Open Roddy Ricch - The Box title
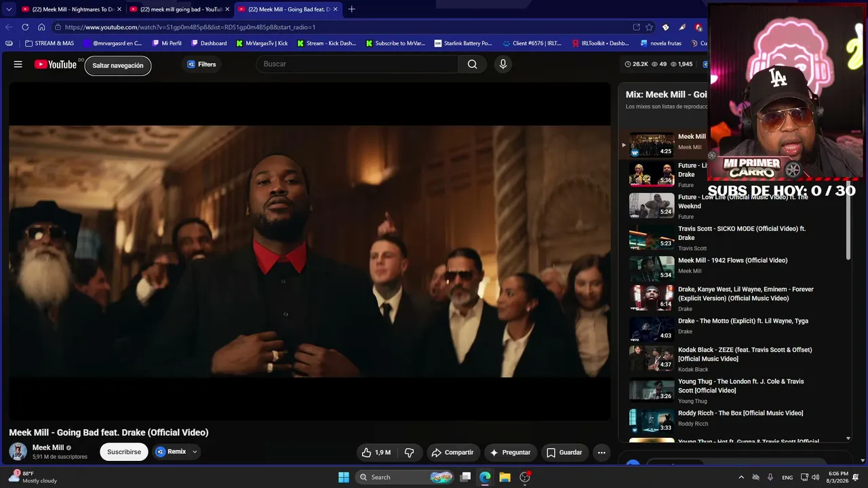 pyautogui.click(x=741, y=413)
